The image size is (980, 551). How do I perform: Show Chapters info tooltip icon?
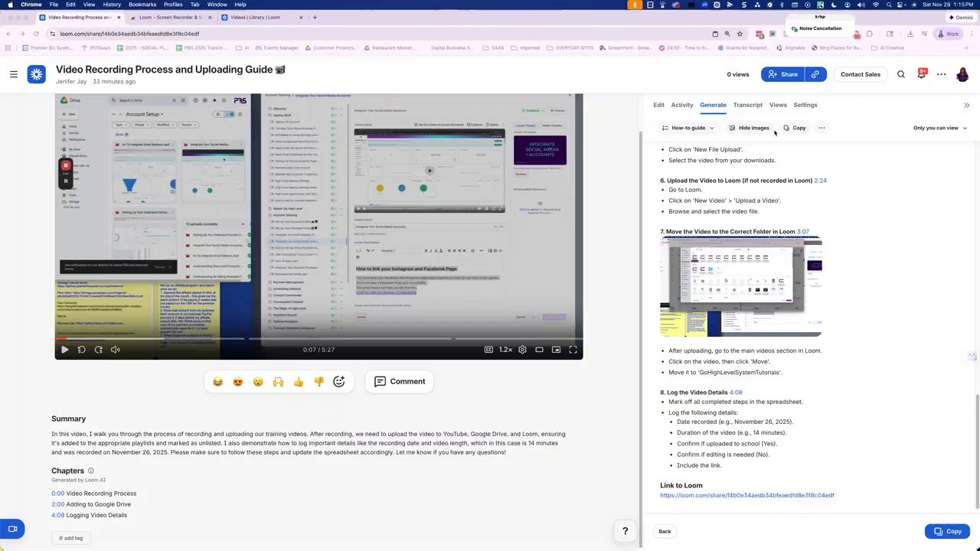[90, 471]
